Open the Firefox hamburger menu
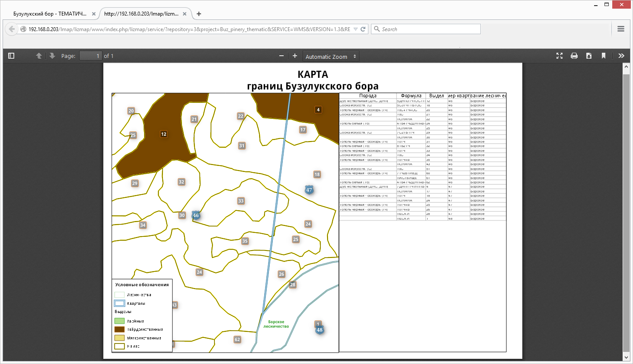 (x=621, y=29)
